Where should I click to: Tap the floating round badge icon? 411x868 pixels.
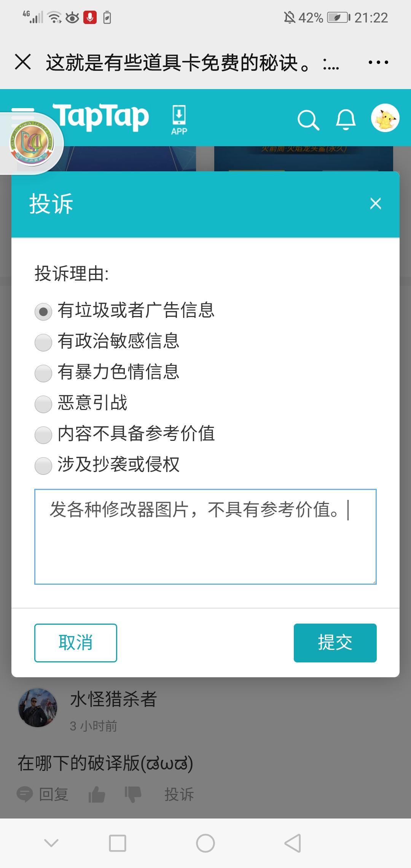pyautogui.click(x=32, y=143)
